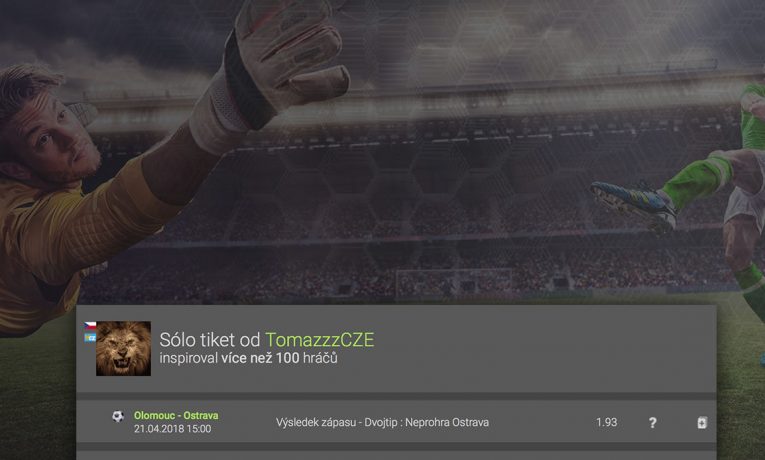Click the football sport icon
Image resolution: width=765 pixels, height=460 pixels.
(x=118, y=416)
